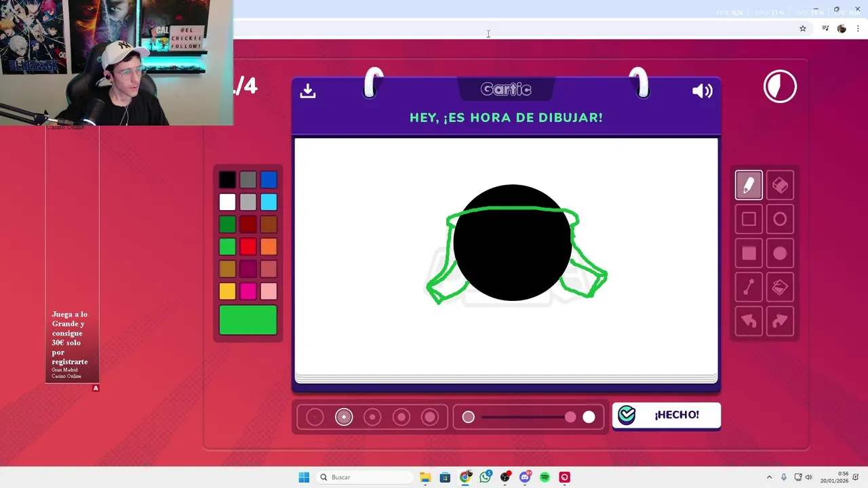Open Chrome's three-dot menu
This screenshot has height=488, width=868.
coord(858,28)
